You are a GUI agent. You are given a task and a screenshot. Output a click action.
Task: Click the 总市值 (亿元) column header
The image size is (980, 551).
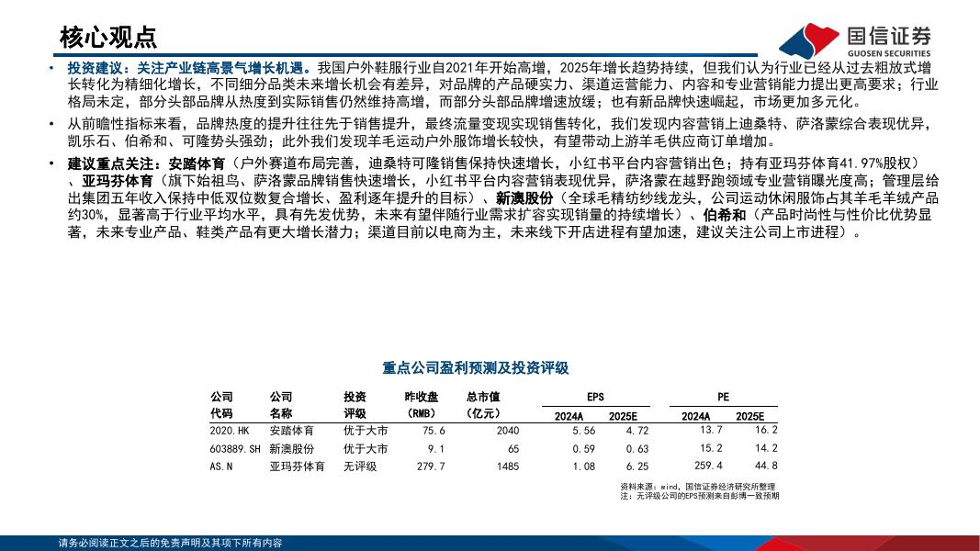pos(483,405)
